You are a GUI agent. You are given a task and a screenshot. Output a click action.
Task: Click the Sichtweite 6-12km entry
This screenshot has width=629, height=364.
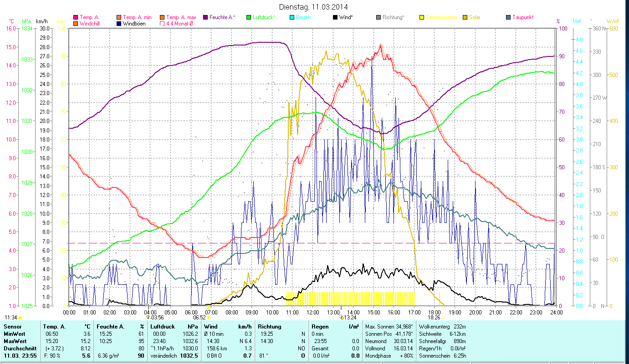pos(442,334)
